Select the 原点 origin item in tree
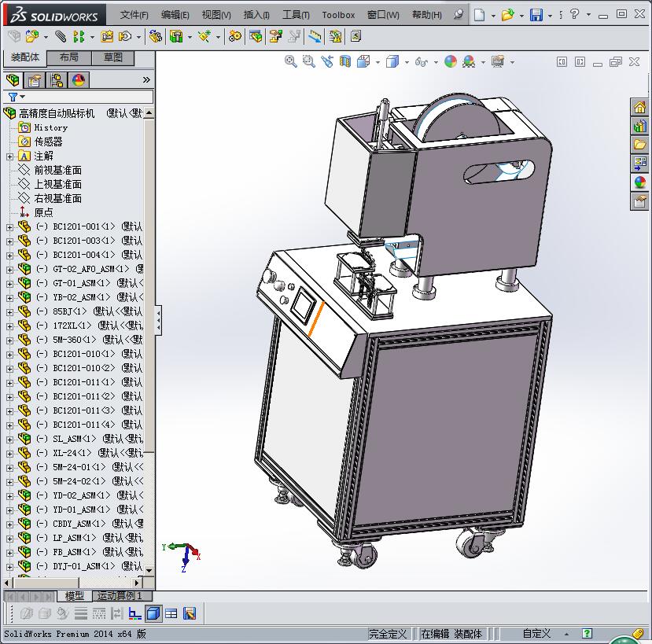 coord(44,212)
